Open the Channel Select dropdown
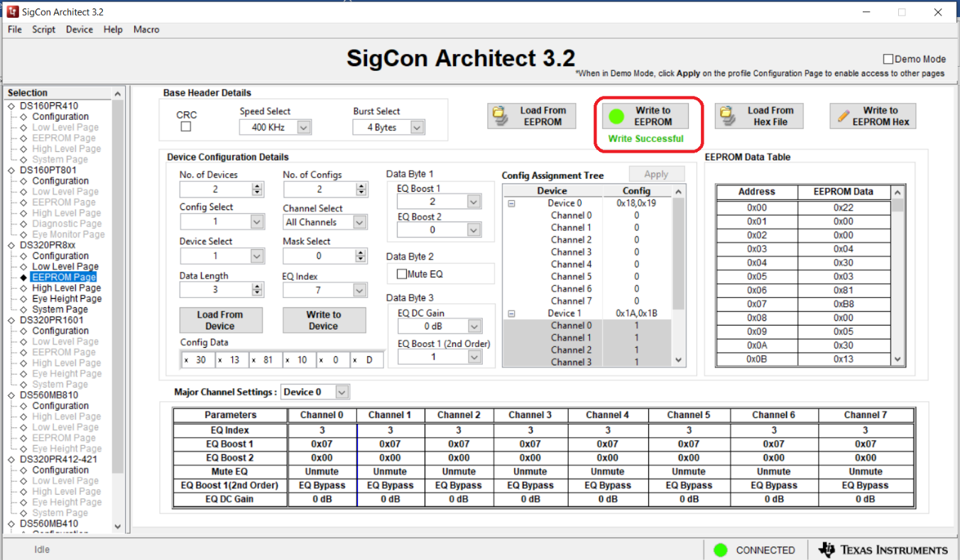This screenshot has width=960, height=560. 359,222
